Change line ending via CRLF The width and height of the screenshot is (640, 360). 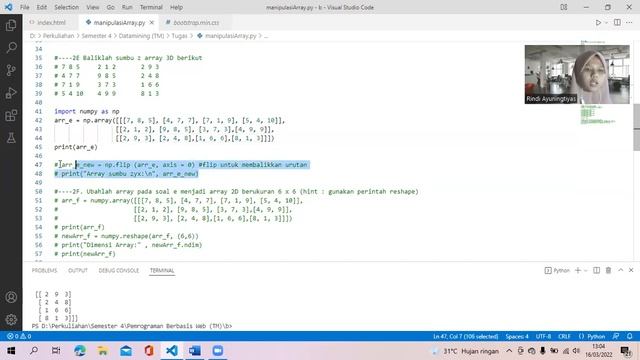point(564,336)
